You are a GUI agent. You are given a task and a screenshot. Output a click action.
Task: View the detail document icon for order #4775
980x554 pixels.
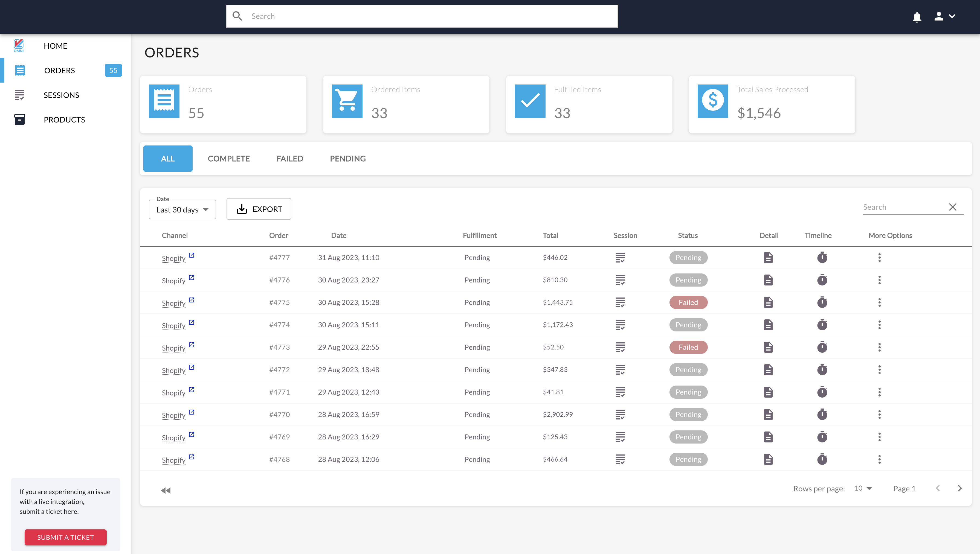coord(769,302)
